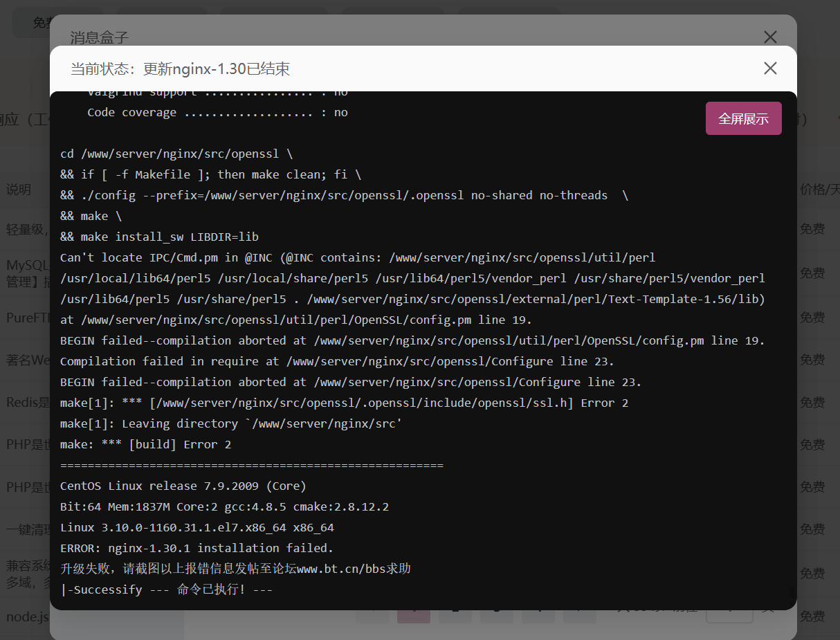Click 免费 price in the 著名We row
Image resolution: width=840 pixels, height=640 pixels.
812,360
